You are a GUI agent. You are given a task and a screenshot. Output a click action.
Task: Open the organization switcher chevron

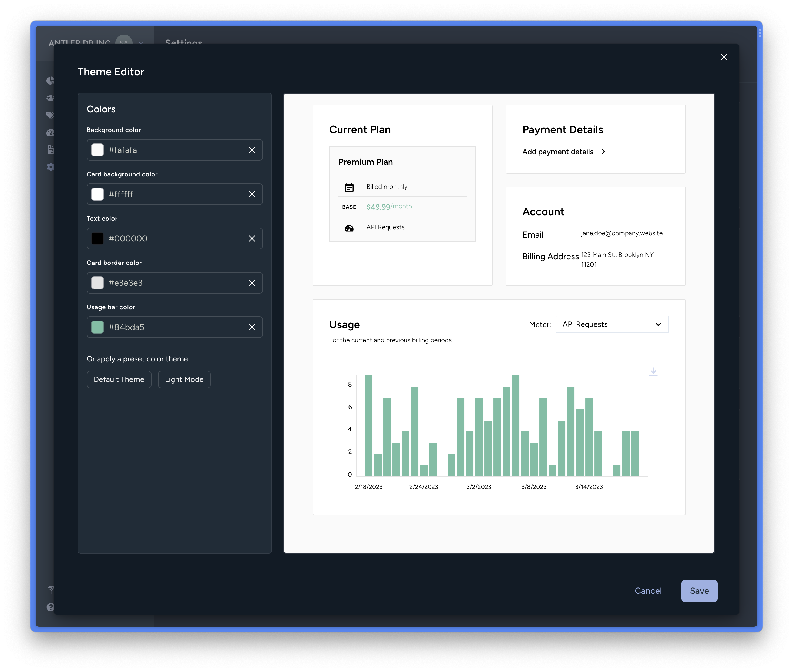click(141, 43)
